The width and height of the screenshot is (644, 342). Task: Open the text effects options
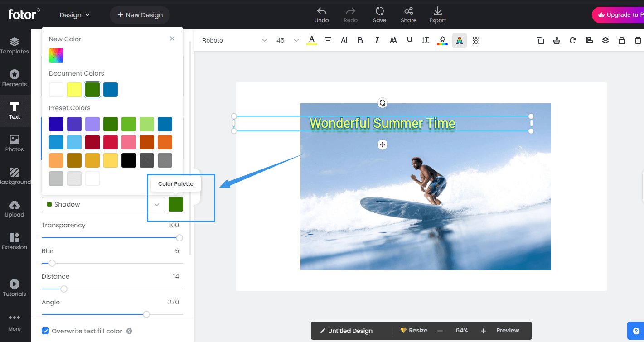click(x=459, y=40)
